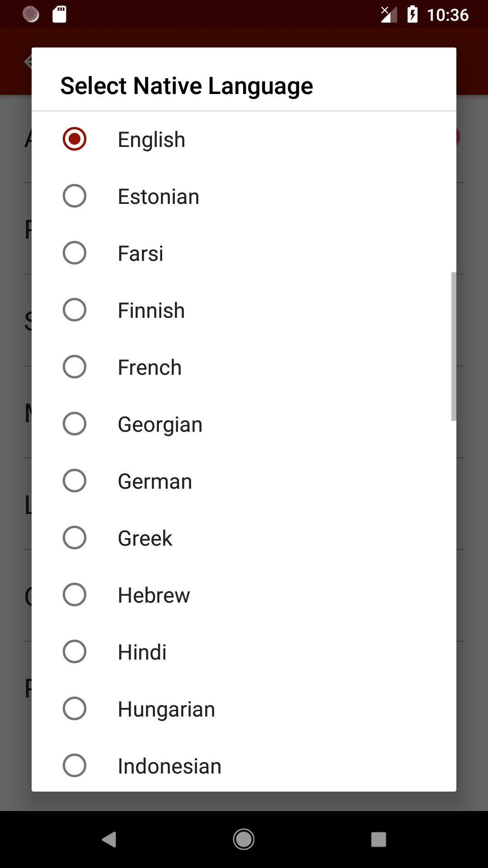The height and width of the screenshot is (868, 488).
Task: Select the Estonian radio button
Action: [x=75, y=196]
